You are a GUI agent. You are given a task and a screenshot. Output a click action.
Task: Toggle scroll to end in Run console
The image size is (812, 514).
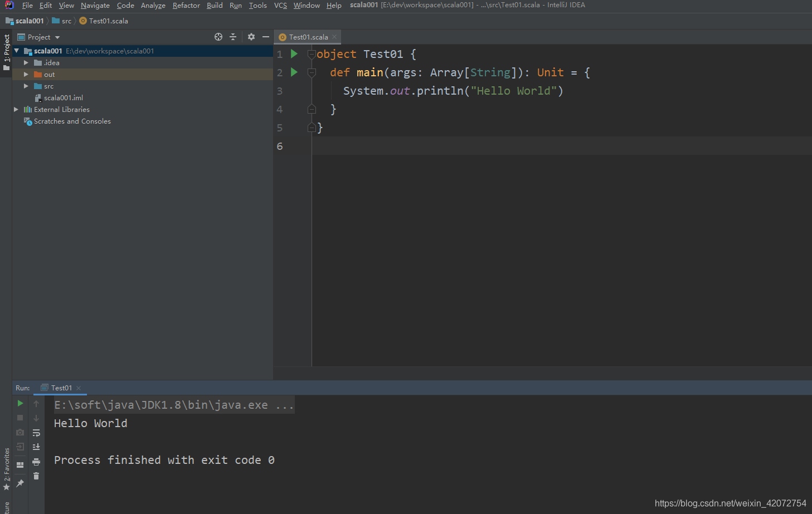tap(36, 447)
